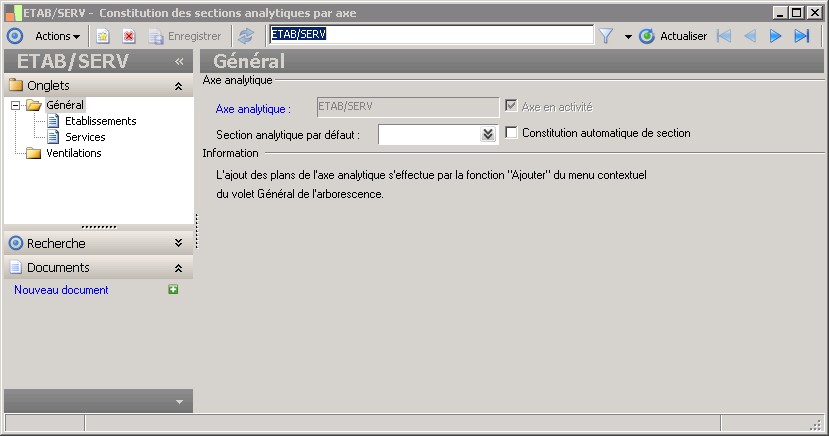Go to the last record

point(802,36)
